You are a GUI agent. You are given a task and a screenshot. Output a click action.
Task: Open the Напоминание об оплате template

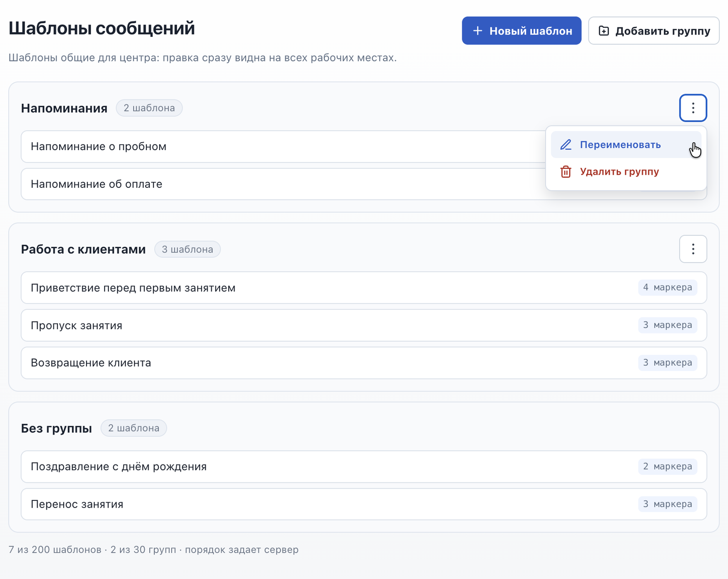click(x=283, y=184)
